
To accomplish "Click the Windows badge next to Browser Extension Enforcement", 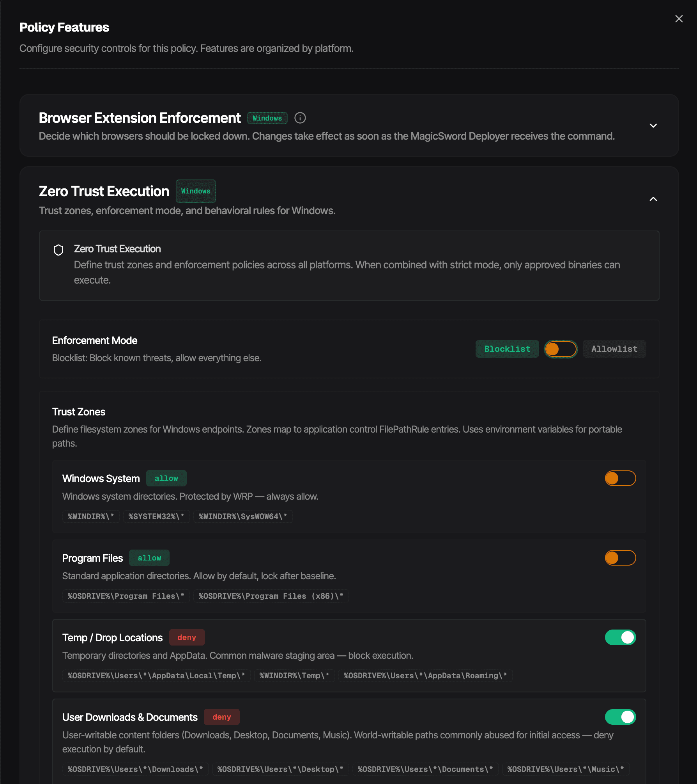I will 267,118.
